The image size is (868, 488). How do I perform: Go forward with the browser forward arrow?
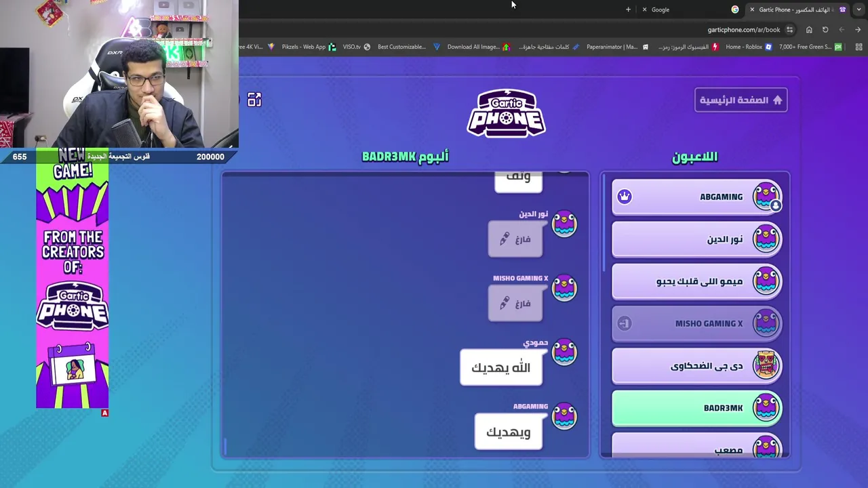[x=842, y=30]
